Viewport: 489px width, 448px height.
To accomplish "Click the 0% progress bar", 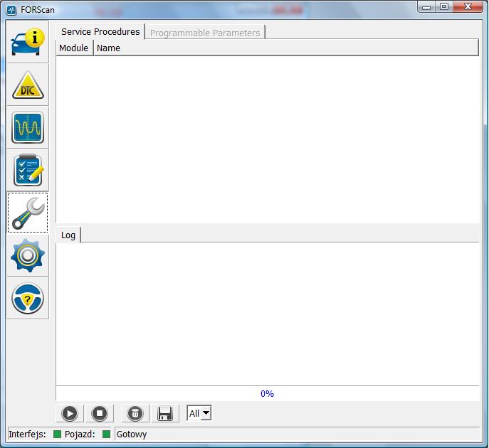I will (267, 393).
